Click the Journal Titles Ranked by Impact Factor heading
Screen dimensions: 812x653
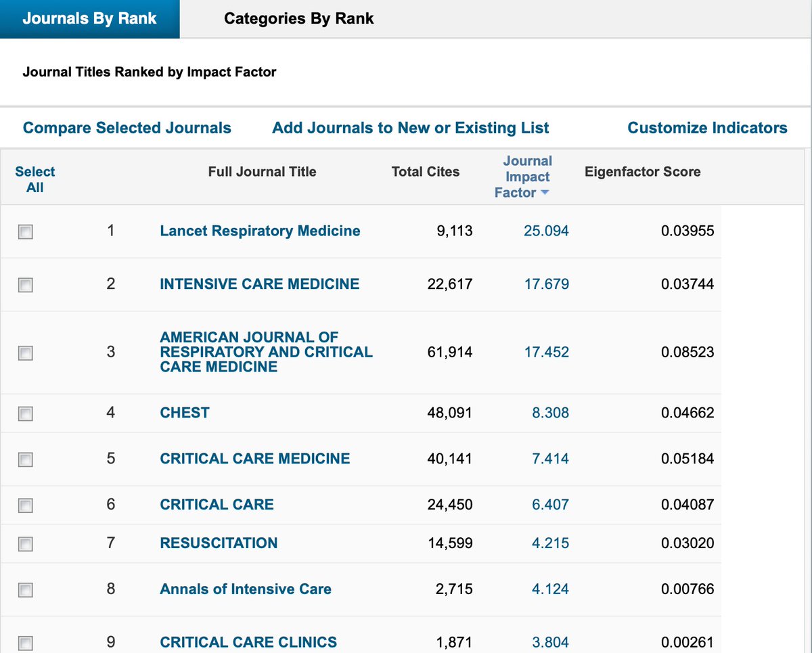coord(150,72)
